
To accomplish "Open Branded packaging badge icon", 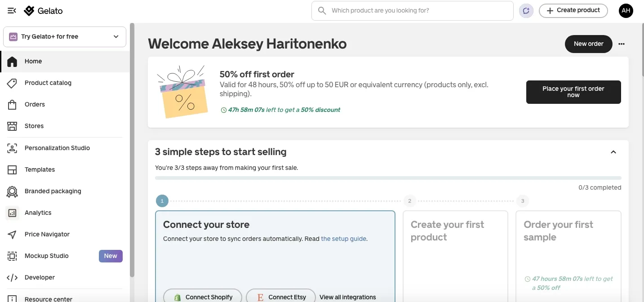I will pyautogui.click(x=12, y=191).
